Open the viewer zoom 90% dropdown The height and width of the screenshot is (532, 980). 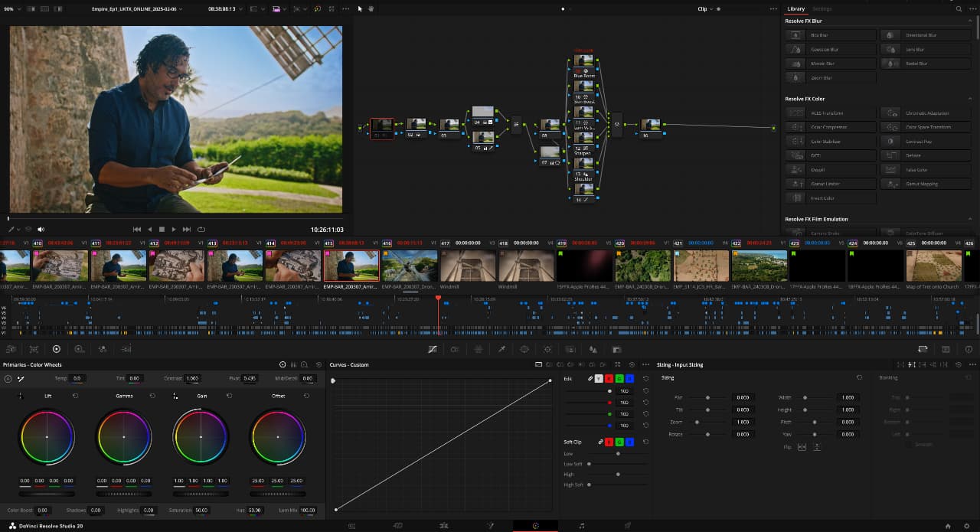[x=12, y=9]
